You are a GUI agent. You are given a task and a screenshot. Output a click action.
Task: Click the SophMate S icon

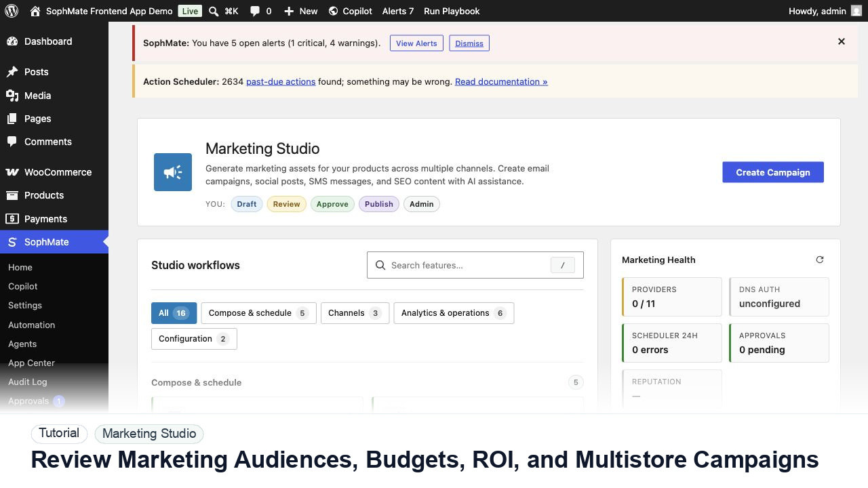click(12, 242)
